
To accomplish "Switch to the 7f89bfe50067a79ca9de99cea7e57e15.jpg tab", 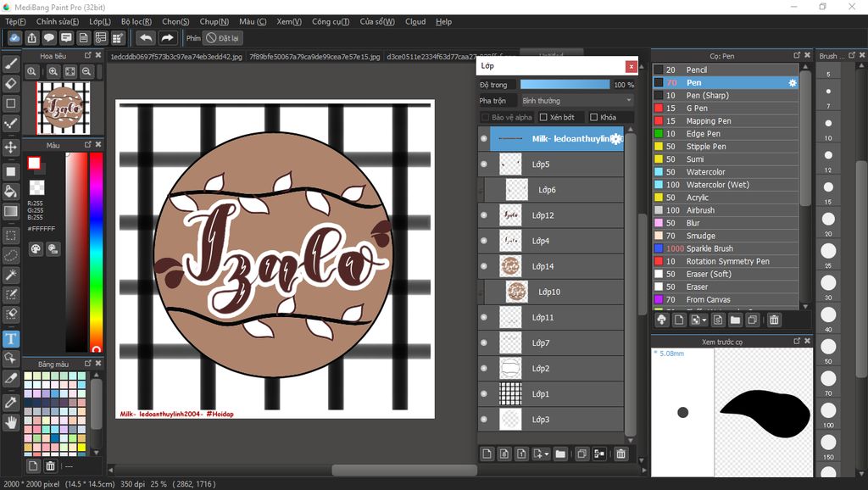I will pyautogui.click(x=314, y=57).
